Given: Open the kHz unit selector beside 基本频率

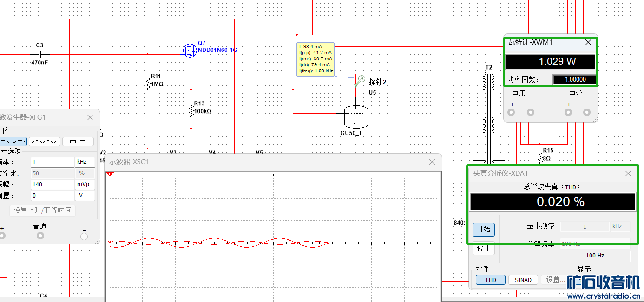Looking at the screenshot, I should (620, 226).
